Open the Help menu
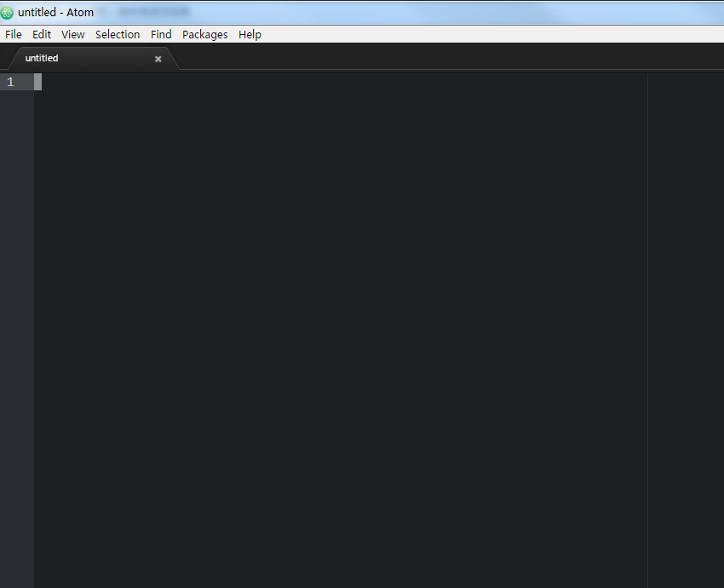 click(250, 34)
